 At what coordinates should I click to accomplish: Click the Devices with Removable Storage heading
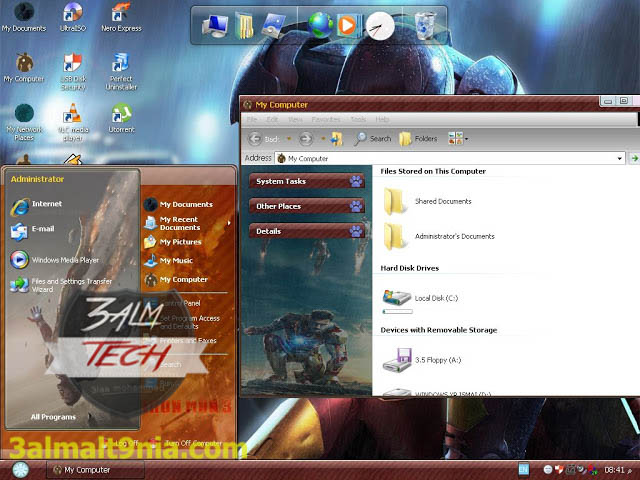point(439,330)
